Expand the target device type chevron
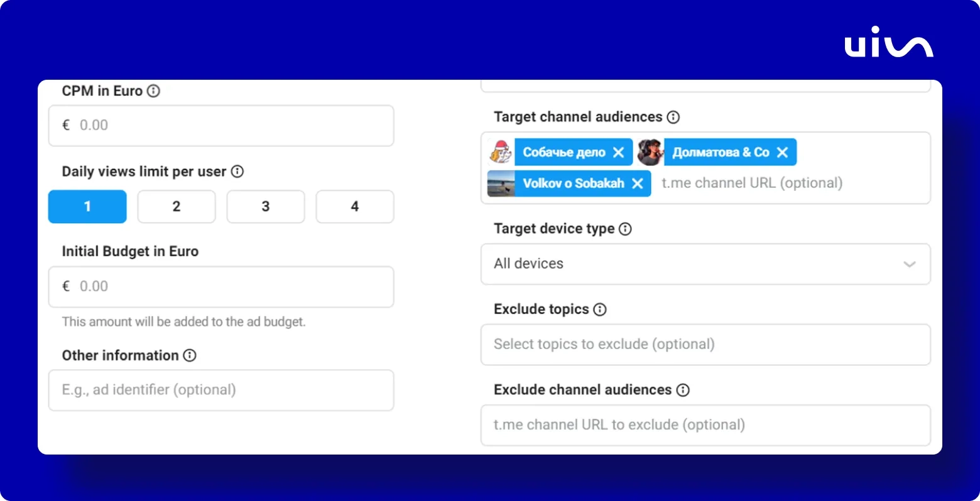Viewport: 980px width, 501px height. [x=910, y=264]
